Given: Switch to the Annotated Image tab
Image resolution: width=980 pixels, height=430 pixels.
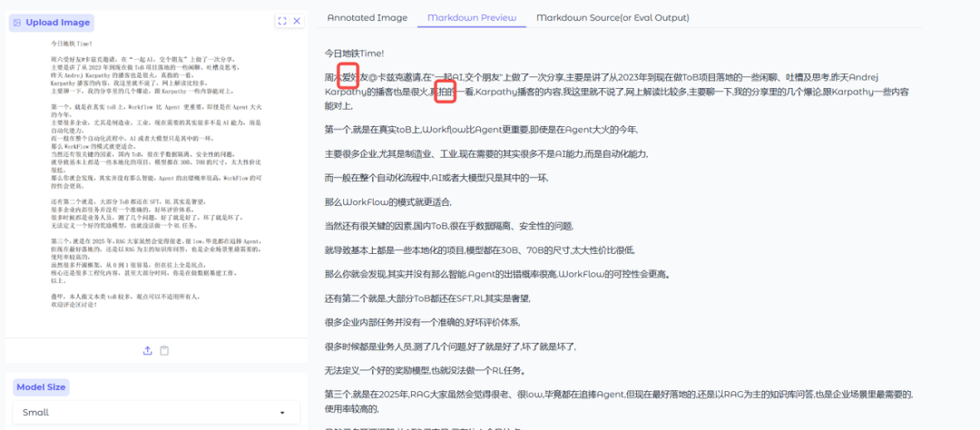Looking at the screenshot, I should tap(367, 17).
